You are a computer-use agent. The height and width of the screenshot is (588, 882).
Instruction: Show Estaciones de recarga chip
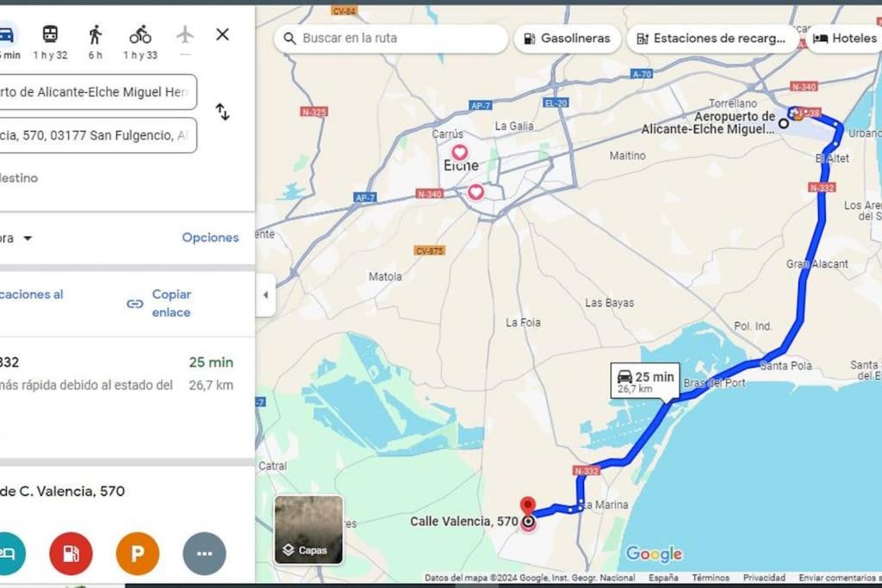pyautogui.click(x=711, y=38)
